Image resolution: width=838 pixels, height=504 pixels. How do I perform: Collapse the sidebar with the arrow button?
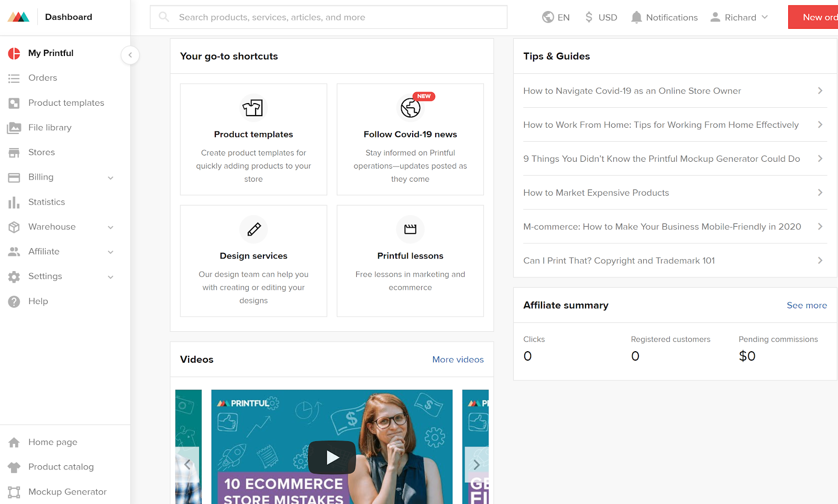tap(130, 55)
